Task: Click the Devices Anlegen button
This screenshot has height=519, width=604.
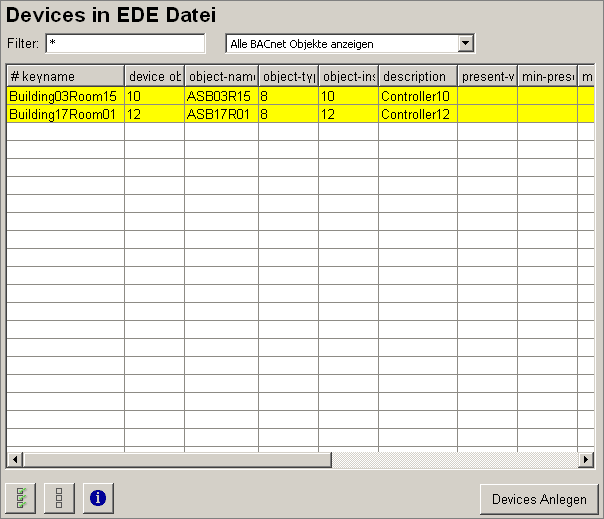Action: [x=539, y=499]
